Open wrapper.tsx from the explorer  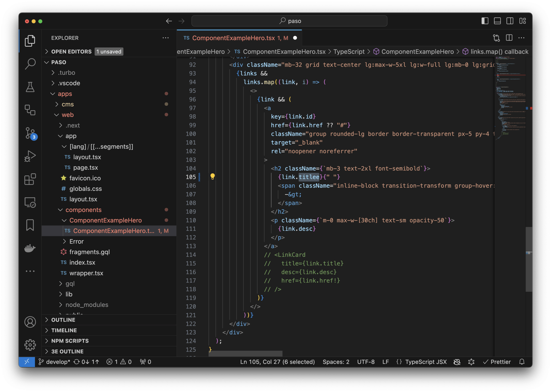(x=86, y=273)
